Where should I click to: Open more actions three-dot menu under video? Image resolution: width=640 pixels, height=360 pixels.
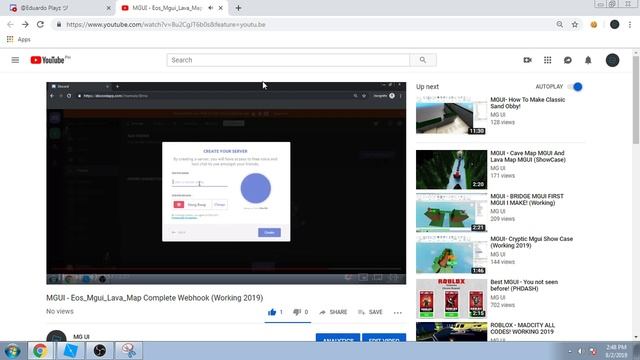(x=398, y=312)
